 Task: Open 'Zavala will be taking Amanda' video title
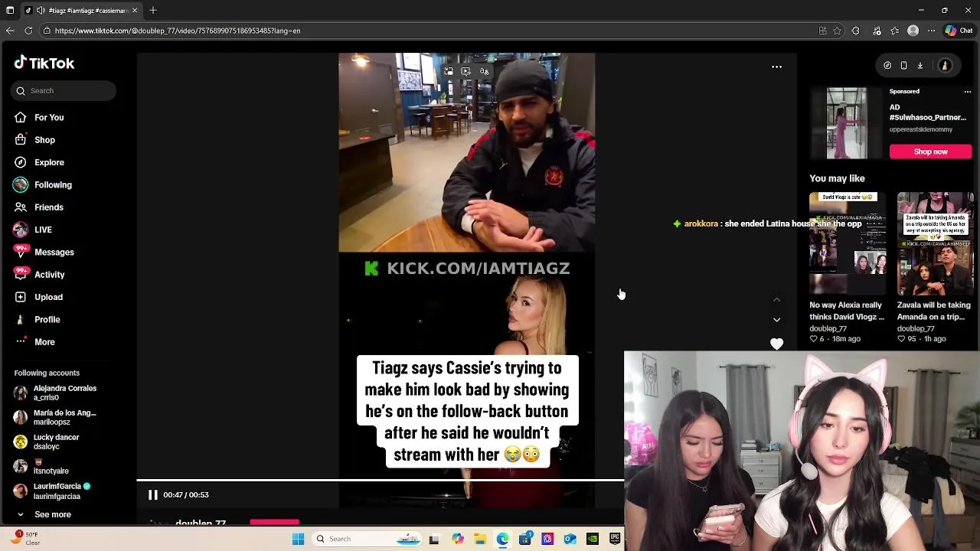933,311
